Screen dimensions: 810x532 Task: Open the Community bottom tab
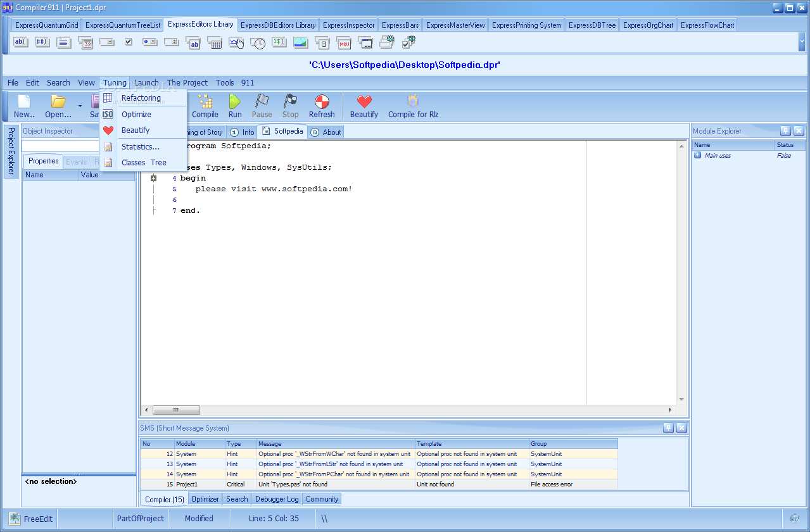click(322, 499)
